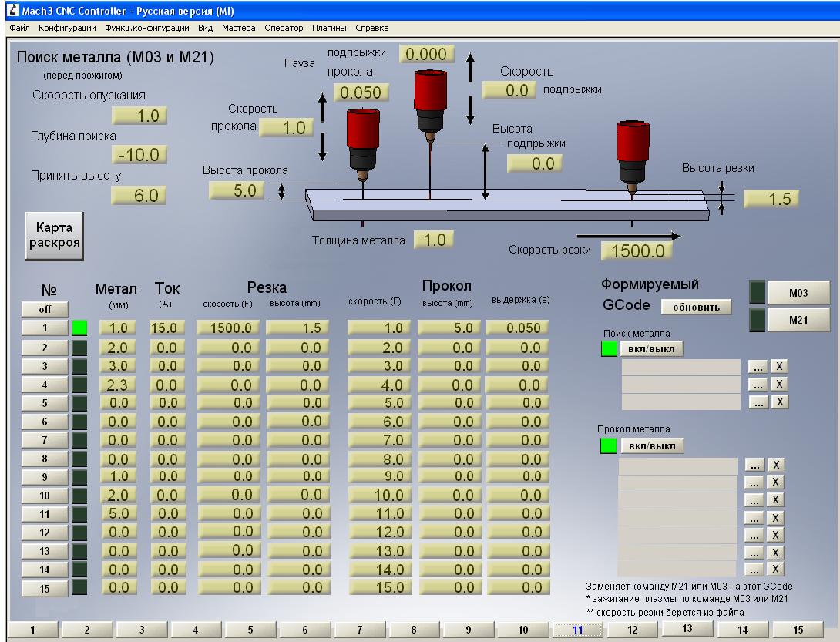The image size is (840, 642).
Task: Toggle Прокол металла with вкл/выкл button
Action: point(652,446)
